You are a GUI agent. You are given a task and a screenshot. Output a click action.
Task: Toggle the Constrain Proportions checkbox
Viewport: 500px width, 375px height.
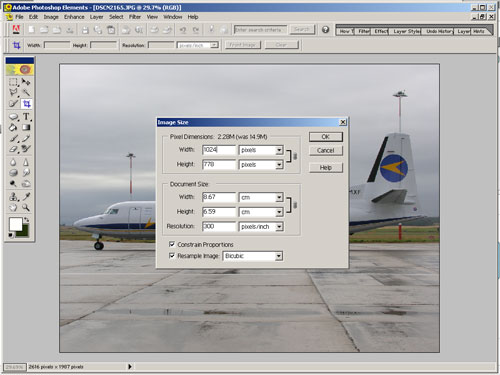point(172,244)
